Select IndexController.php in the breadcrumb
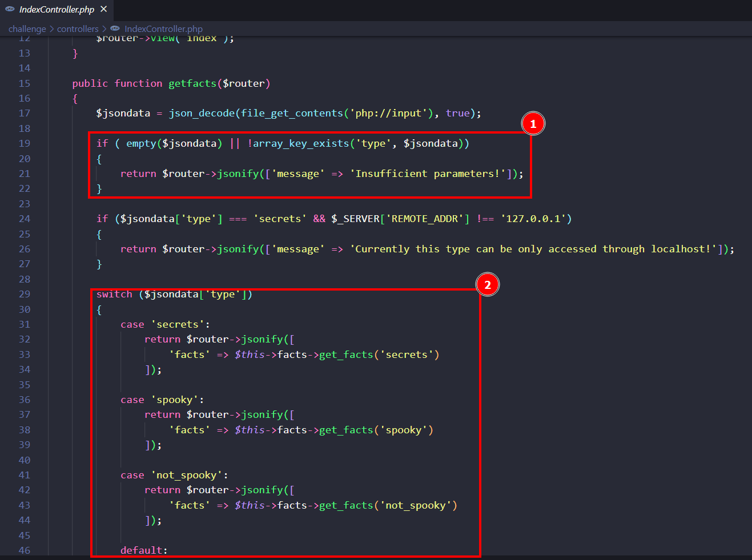 [x=163, y=29]
